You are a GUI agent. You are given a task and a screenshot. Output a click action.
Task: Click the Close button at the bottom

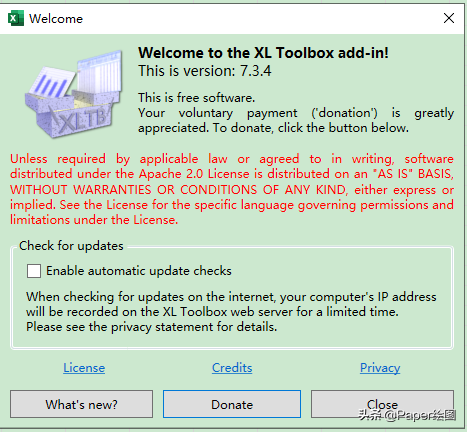click(382, 404)
